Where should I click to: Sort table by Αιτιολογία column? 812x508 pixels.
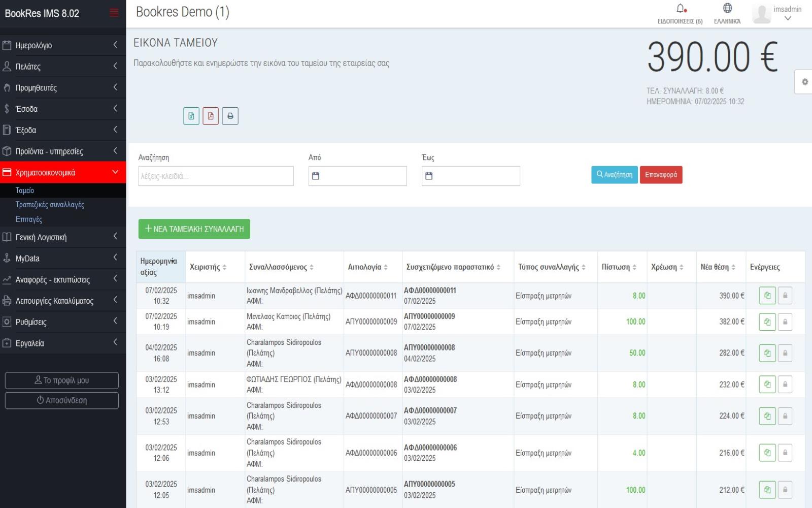(373, 267)
